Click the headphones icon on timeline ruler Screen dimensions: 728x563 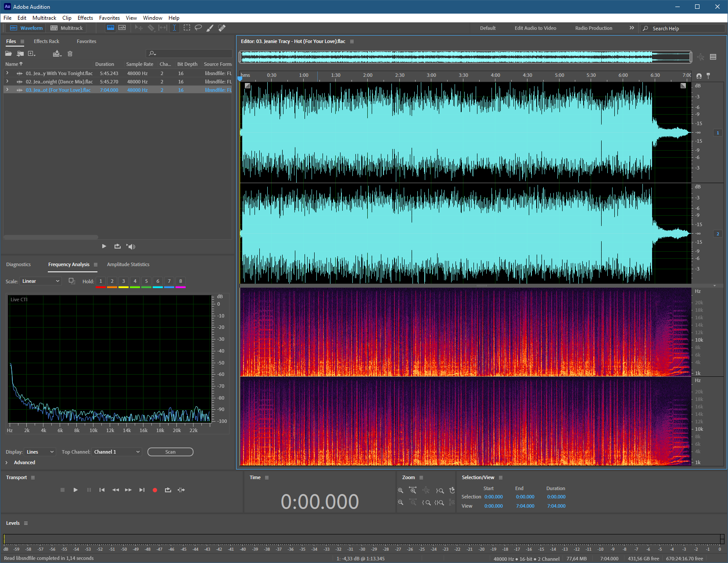[699, 76]
